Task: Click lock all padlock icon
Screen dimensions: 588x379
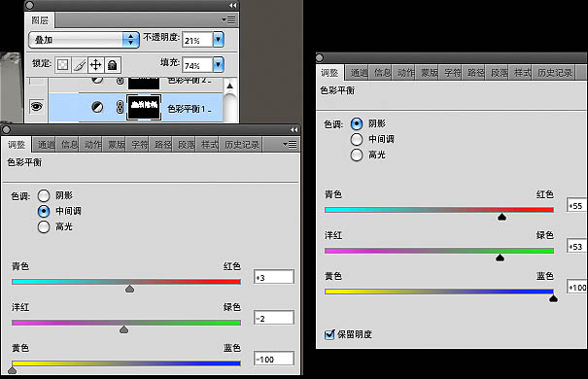Action: coord(113,65)
